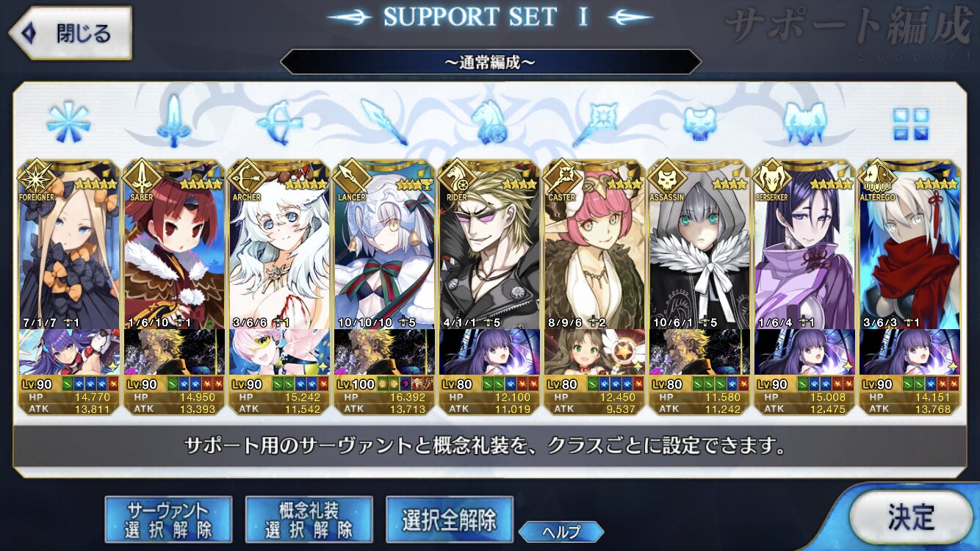This screenshot has width=980, height=551.
Task: Select the Berserker beast class icon
Action: pos(804,121)
